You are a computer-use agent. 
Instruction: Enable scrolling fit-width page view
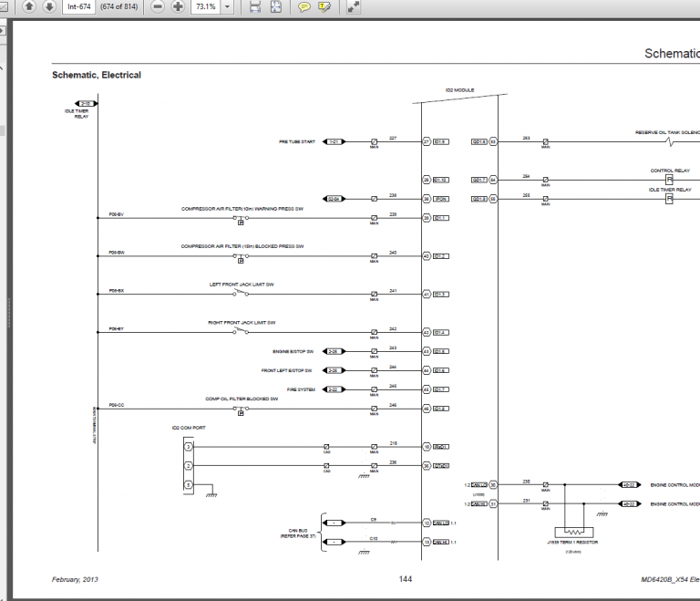tap(254, 6)
